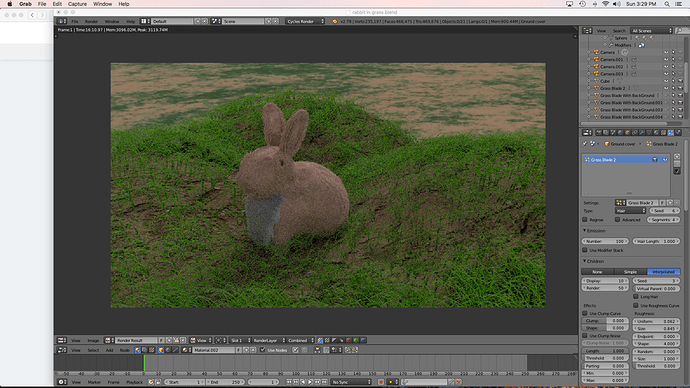Add a new particle system slot
690x388 pixels.
tap(677, 157)
